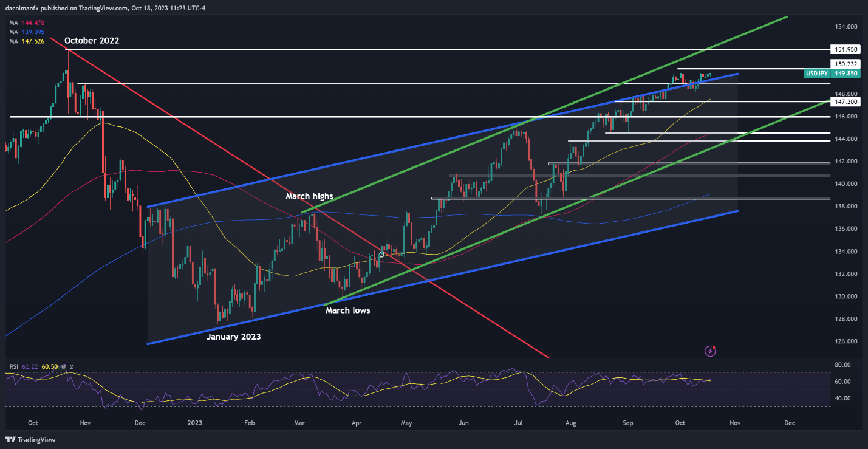
Task: Click the 60.00 RSI axis label
Action: coord(843,382)
